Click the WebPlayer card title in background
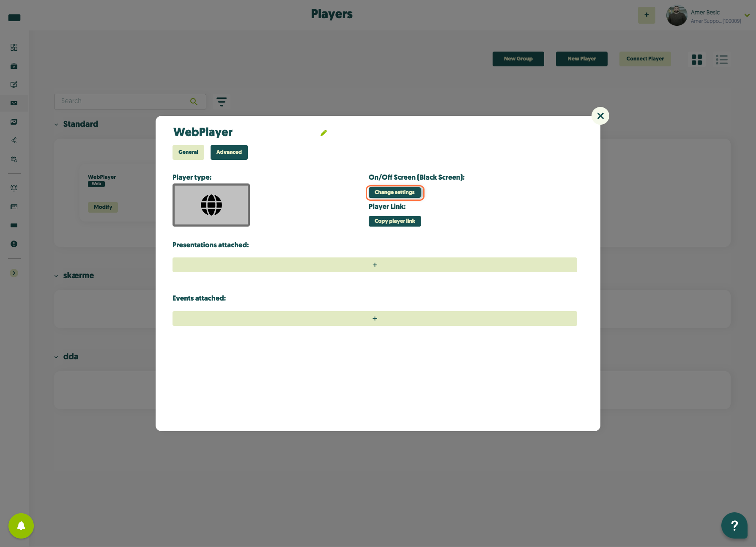756x547 pixels. click(x=102, y=177)
